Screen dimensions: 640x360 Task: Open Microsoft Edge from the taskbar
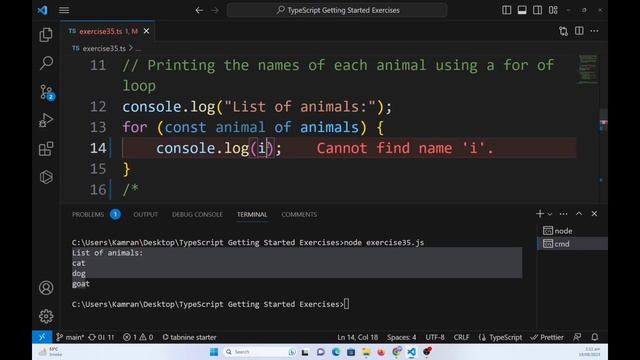(336, 352)
